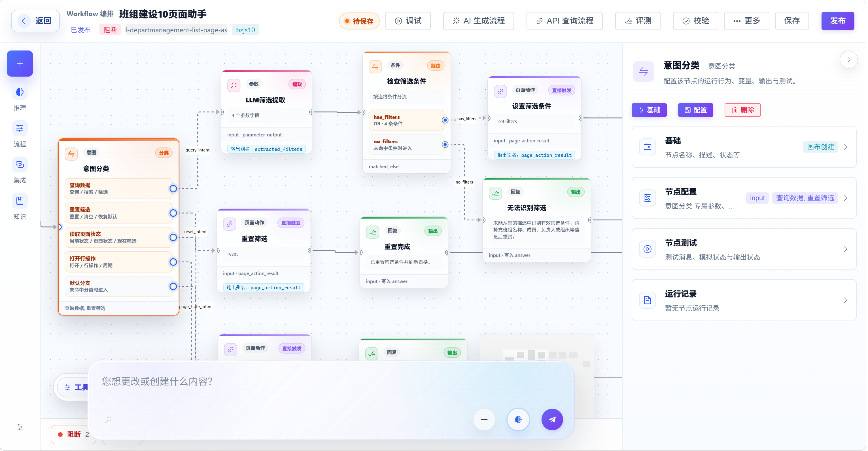Click the extracted_filters output alias label
The height and width of the screenshot is (451, 868).
click(x=267, y=149)
